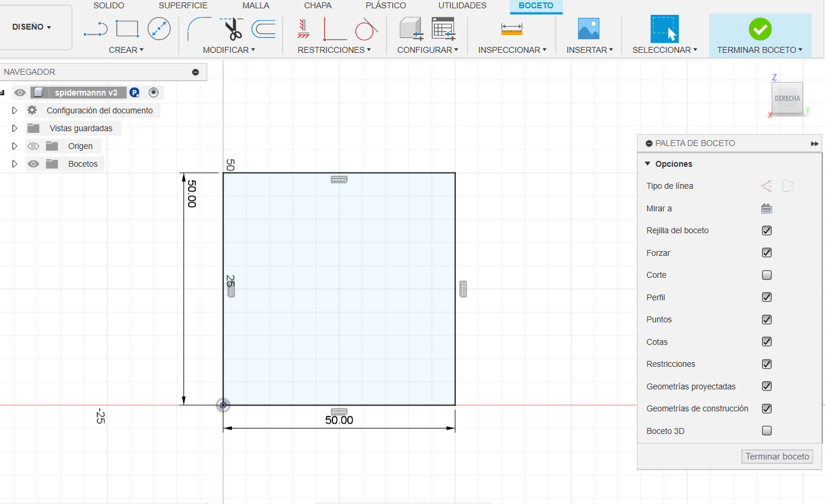The width and height of the screenshot is (825, 504).
Task: Choose the centerline line type icon
Action: click(x=788, y=186)
